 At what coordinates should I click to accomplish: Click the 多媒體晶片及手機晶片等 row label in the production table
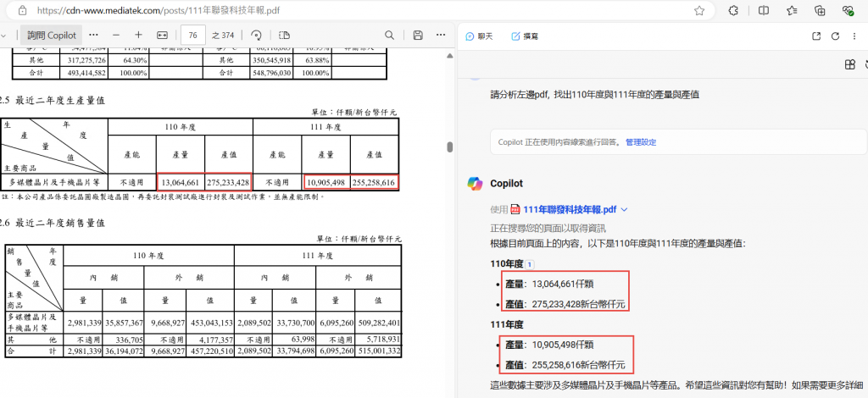click(54, 182)
